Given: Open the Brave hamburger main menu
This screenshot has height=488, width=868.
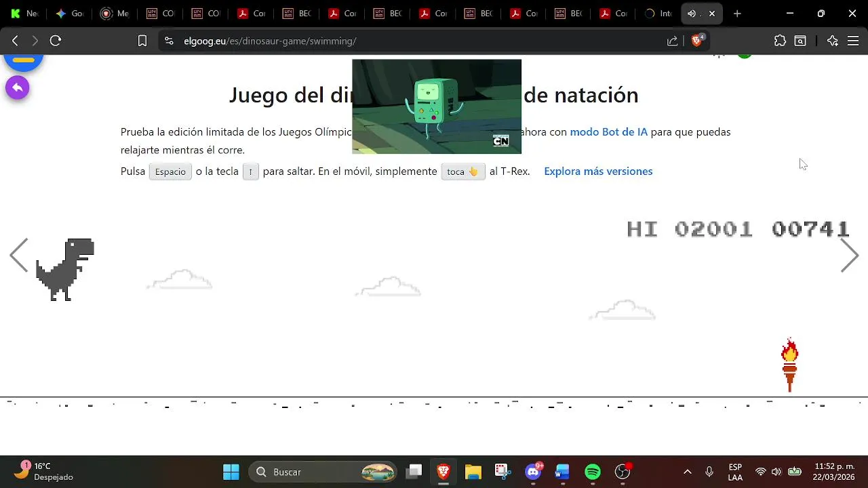Looking at the screenshot, I should (x=853, y=41).
